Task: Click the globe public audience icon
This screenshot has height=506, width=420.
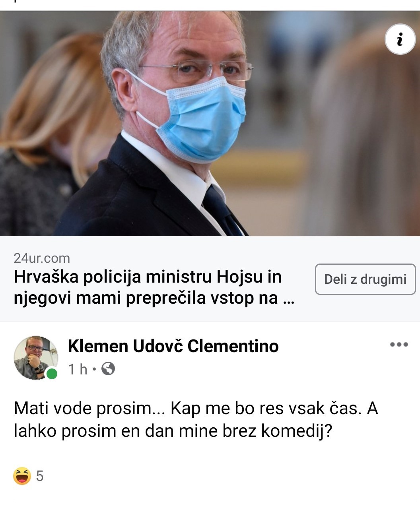Action: 108,369
